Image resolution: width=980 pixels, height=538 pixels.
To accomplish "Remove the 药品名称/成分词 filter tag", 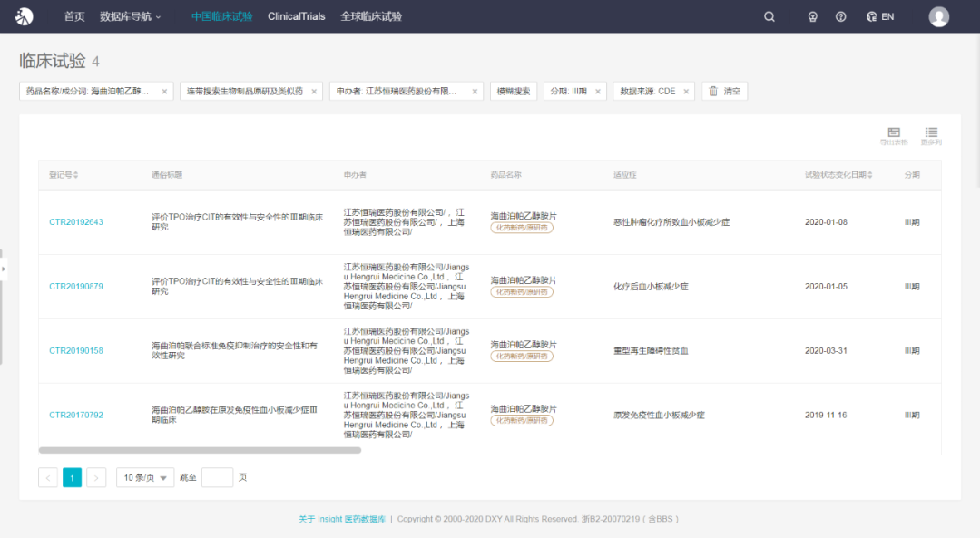I will pos(164,92).
